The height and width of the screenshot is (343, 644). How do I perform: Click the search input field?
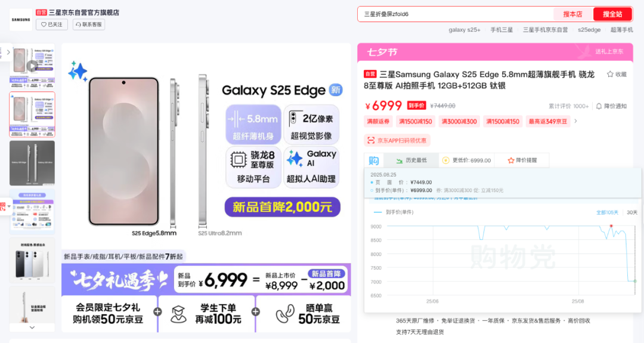pos(456,14)
